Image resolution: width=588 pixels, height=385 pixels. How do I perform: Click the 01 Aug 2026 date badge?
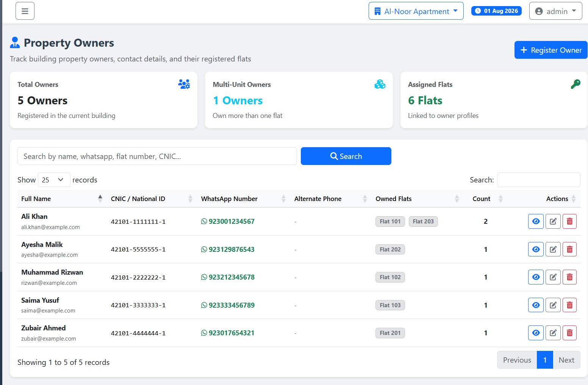tap(496, 11)
